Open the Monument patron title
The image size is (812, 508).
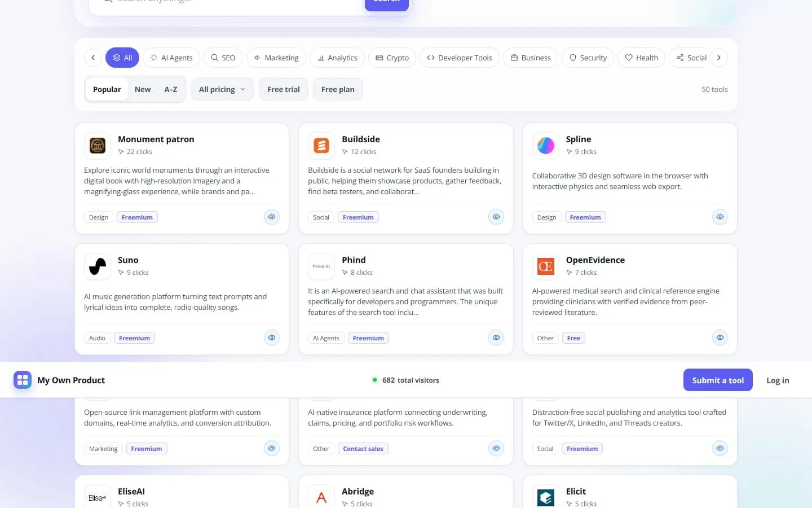coord(156,139)
